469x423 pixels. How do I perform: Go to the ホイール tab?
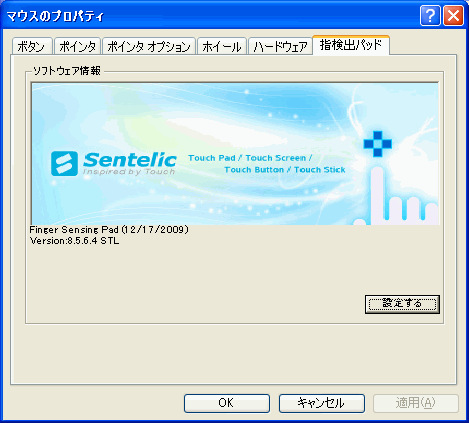click(222, 46)
